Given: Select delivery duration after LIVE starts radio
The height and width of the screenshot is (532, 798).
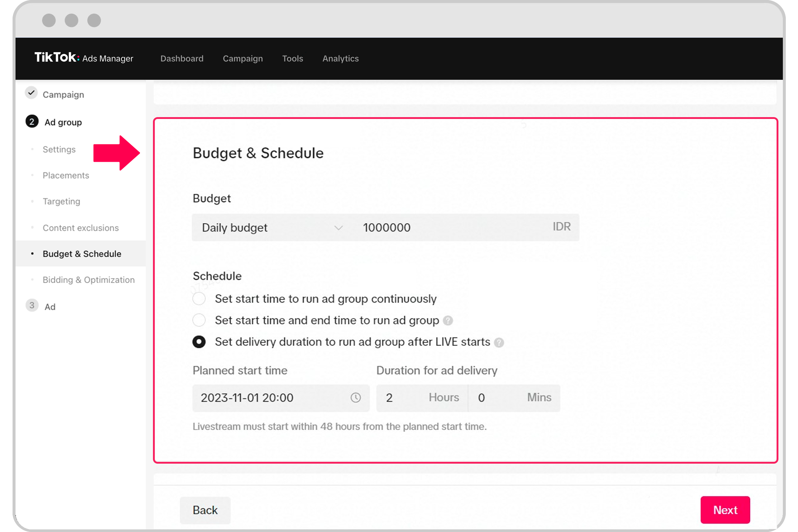Looking at the screenshot, I should tap(199, 342).
